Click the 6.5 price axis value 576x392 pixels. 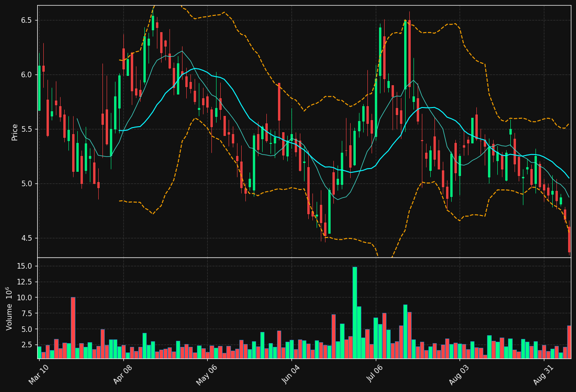pos(26,20)
